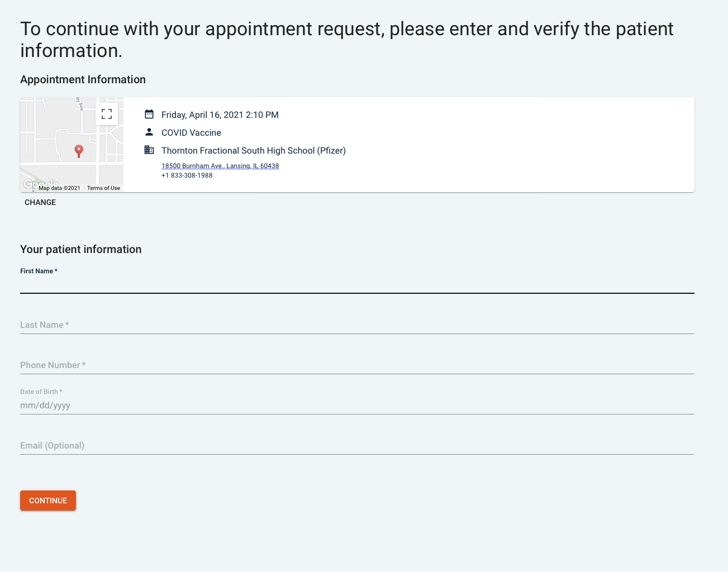Select the Last Name field
Image resolution: width=728 pixels, height=572 pixels.
[x=357, y=325]
